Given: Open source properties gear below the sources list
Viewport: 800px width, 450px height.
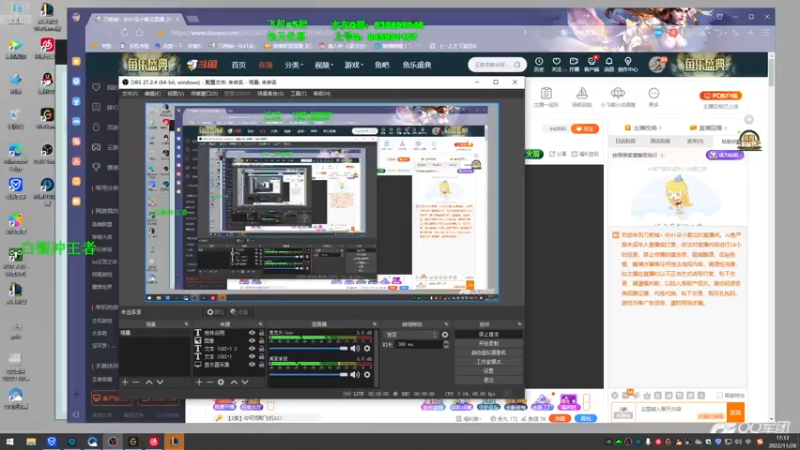Looking at the screenshot, I should pyautogui.click(x=221, y=382).
